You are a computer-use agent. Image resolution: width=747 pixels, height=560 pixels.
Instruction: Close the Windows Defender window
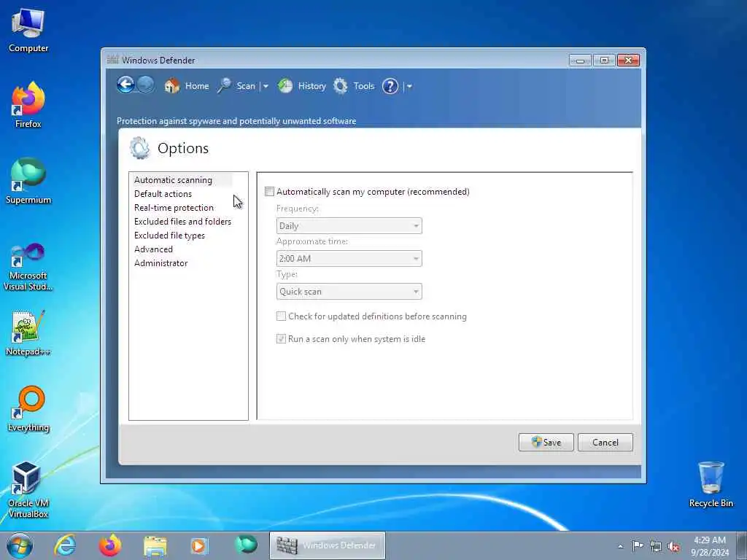coord(628,61)
